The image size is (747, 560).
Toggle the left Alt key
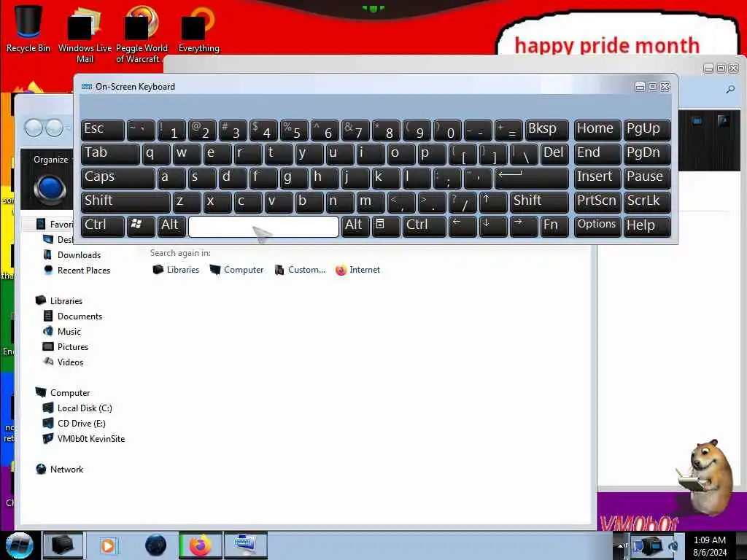point(171,226)
